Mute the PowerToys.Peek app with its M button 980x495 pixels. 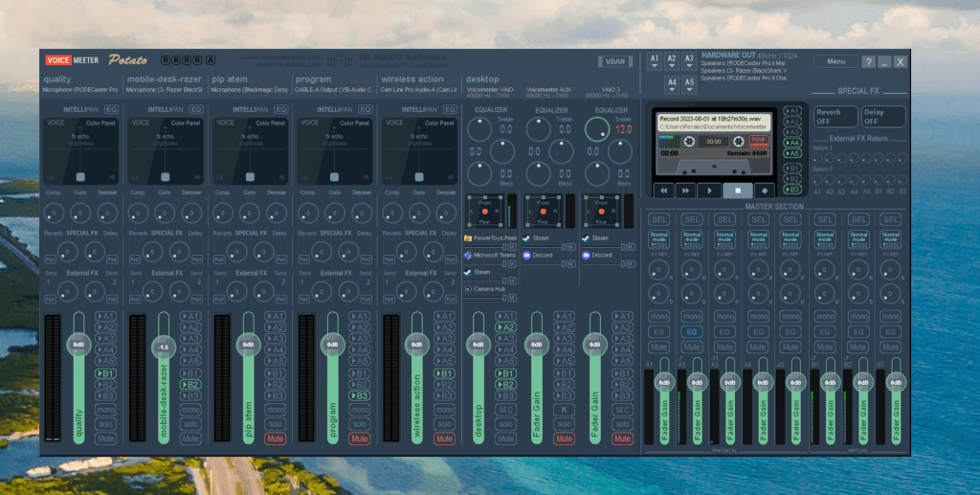coord(513,247)
